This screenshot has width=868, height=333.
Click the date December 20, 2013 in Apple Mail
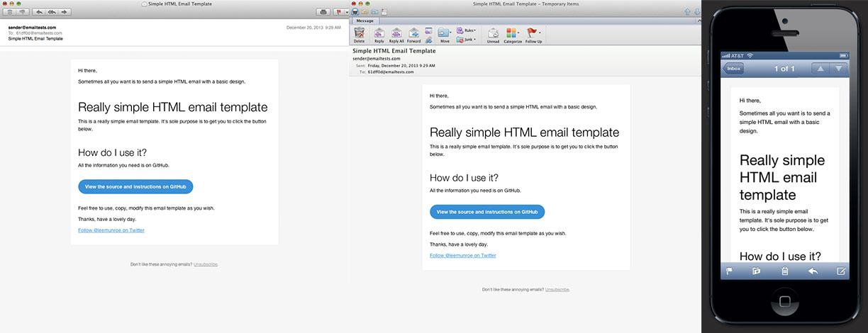(304, 28)
